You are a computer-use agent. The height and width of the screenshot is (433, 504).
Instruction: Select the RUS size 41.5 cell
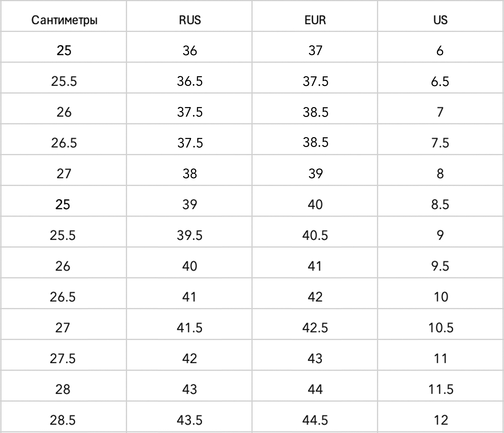tap(190, 328)
